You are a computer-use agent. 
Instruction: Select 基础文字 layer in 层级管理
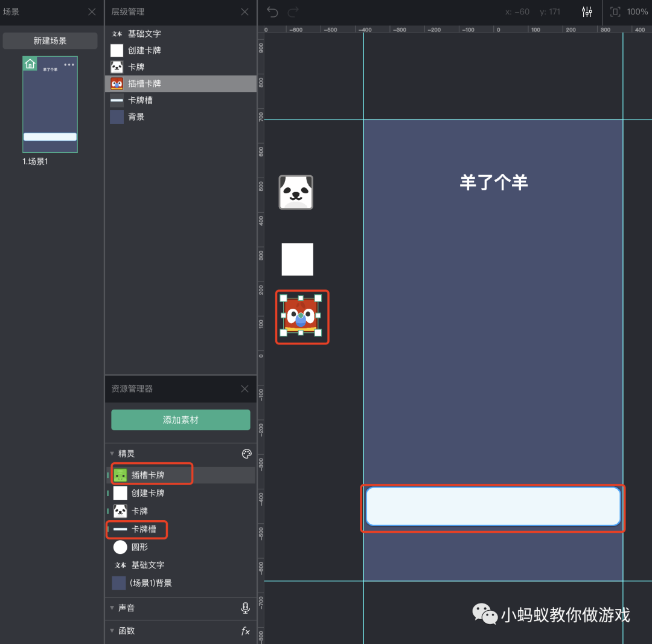tap(181, 34)
